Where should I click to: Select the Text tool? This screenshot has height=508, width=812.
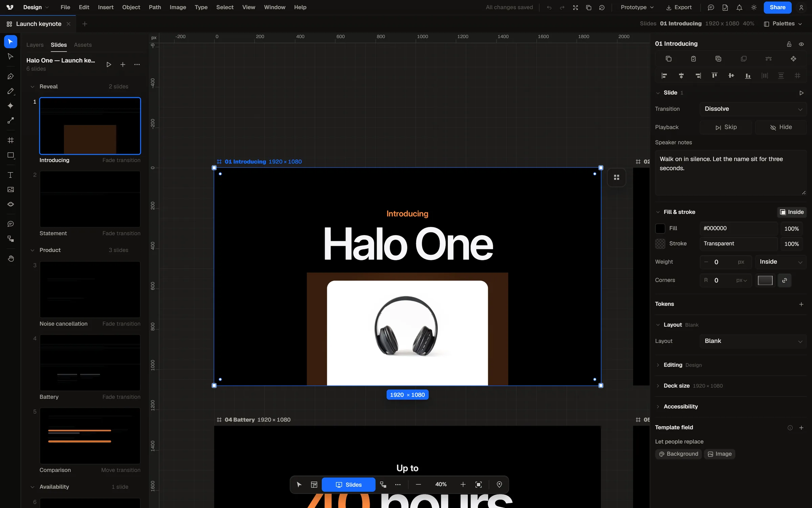[x=10, y=175]
